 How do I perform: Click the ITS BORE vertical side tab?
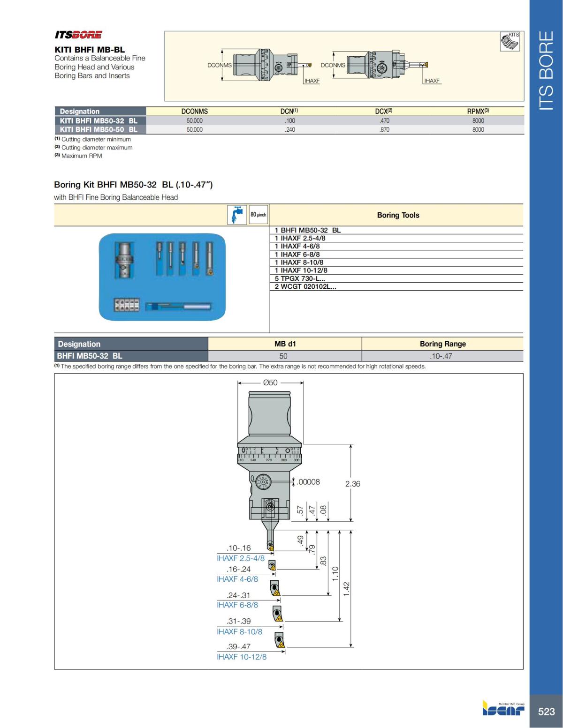pyautogui.click(x=546, y=71)
